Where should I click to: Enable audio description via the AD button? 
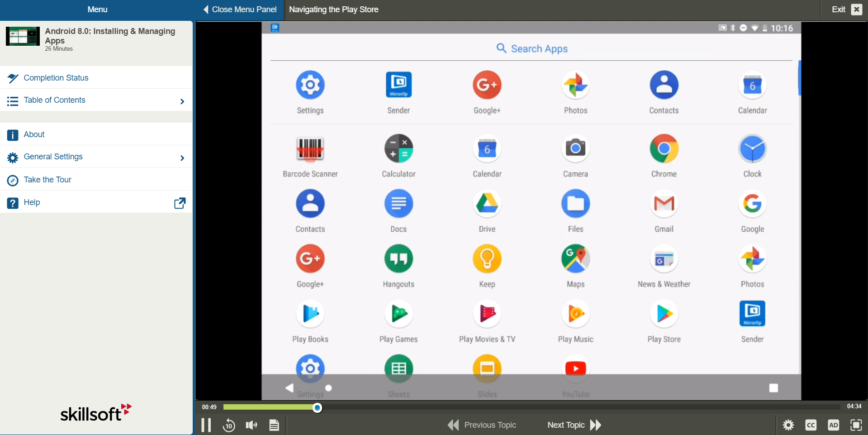pyautogui.click(x=834, y=425)
